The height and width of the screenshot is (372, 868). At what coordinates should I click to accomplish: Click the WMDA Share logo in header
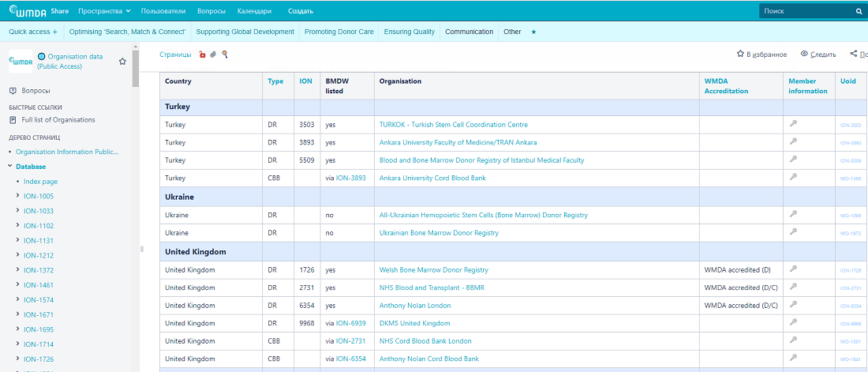tap(39, 10)
